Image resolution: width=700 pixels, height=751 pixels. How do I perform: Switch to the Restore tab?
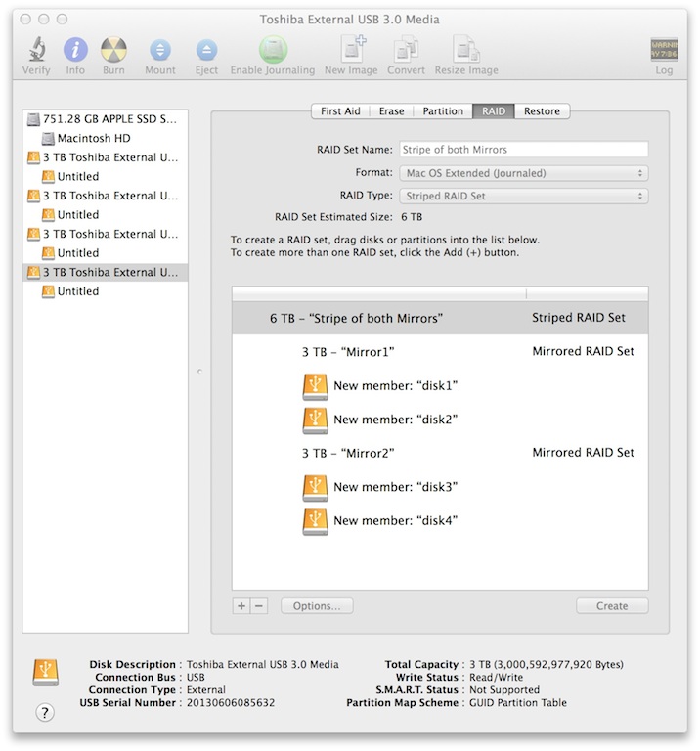pos(542,111)
